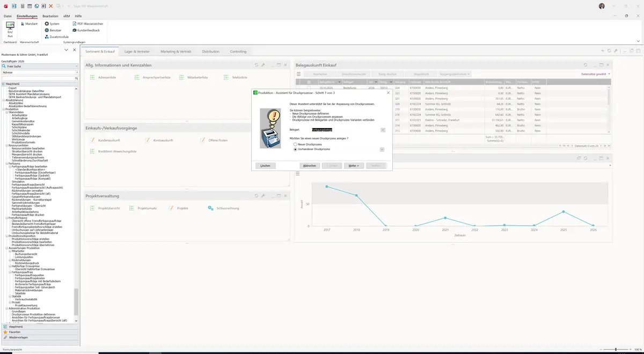Viewport: 644px width, 354px height.
Task: Select Vorhandener Druckprozess radio button
Action: click(295, 149)
